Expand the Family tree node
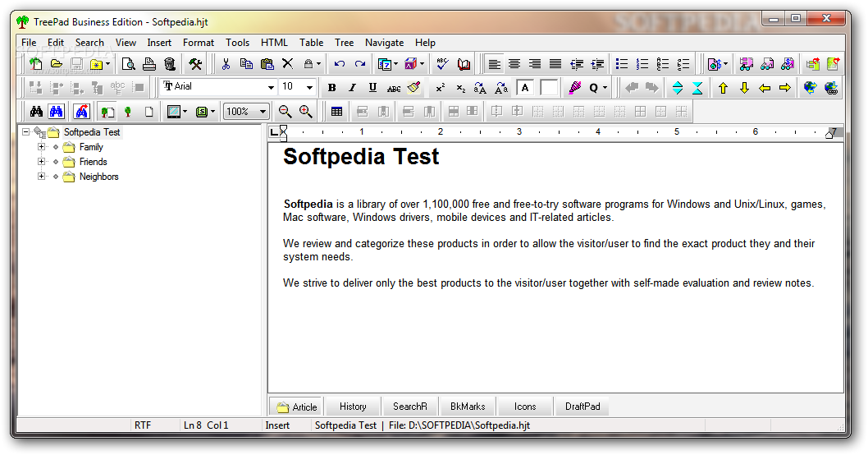 [41, 147]
